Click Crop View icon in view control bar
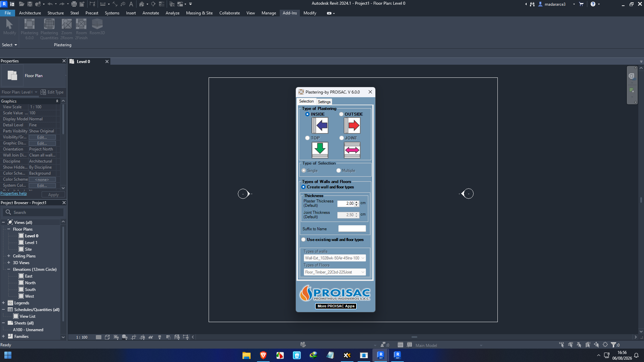 click(x=133, y=337)
